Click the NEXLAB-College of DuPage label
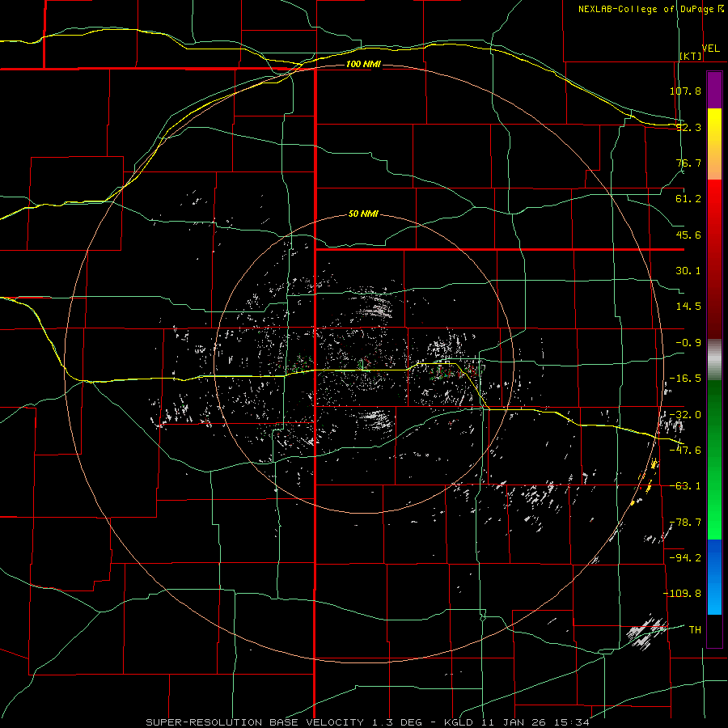This screenshot has width=728, height=728. 646,9
